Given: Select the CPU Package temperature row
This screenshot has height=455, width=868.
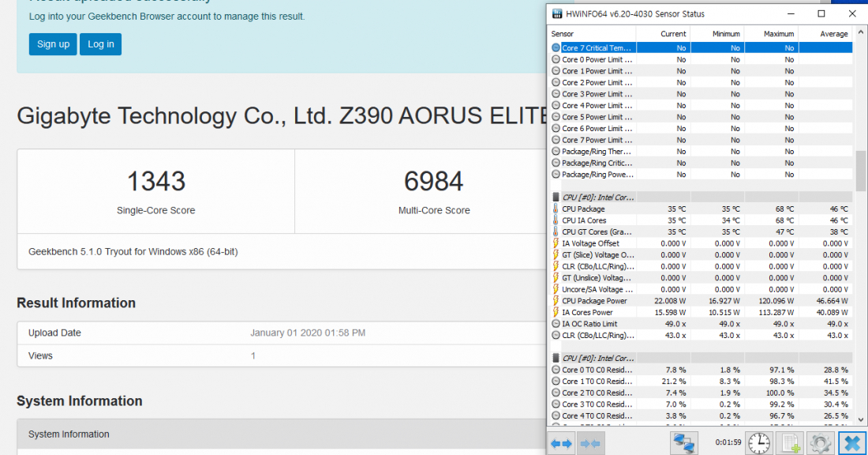Looking at the screenshot, I should (701, 209).
